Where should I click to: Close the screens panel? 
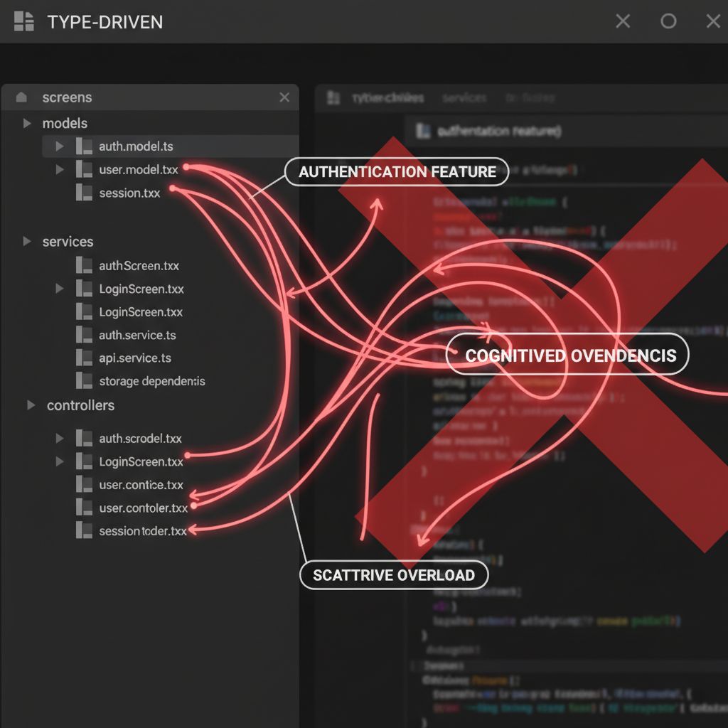(284, 97)
